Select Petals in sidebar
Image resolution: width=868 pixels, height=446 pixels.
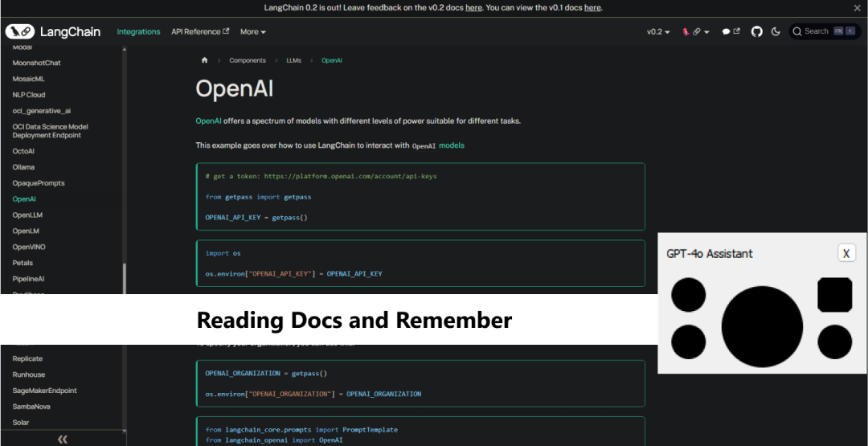23,263
